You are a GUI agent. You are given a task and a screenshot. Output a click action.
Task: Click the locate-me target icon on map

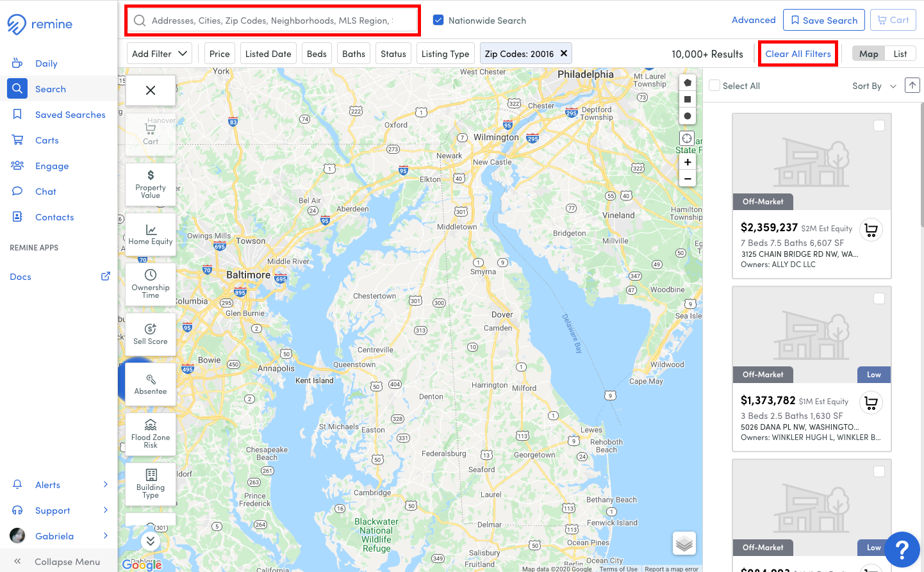pyautogui.click(x=687, y=138)
